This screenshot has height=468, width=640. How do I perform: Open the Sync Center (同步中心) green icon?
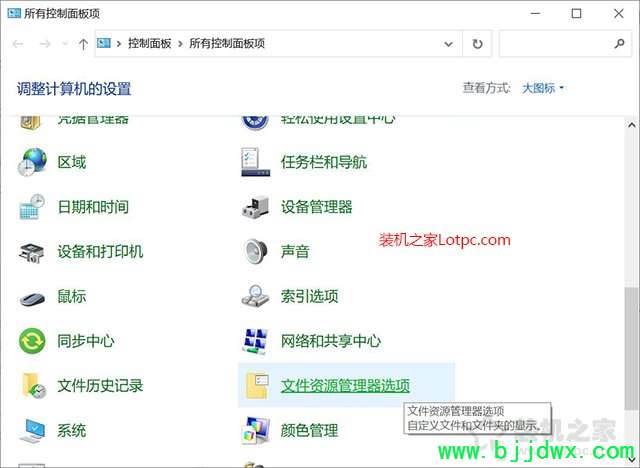tap(32, 341)
